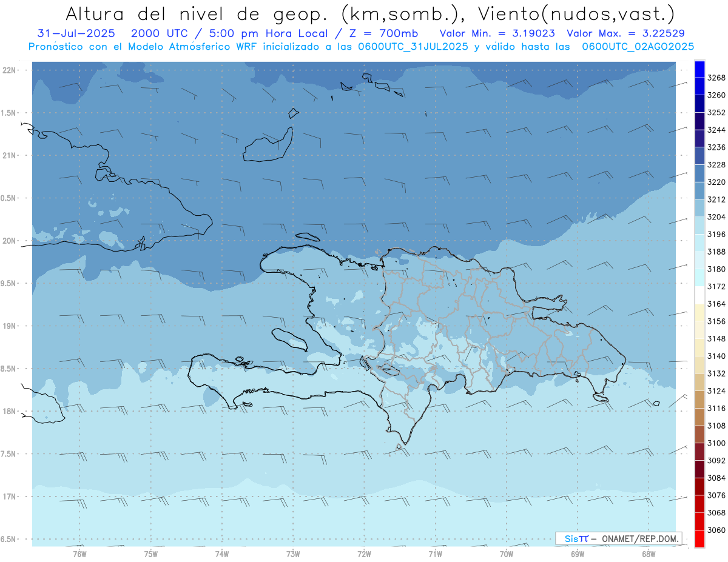Click the colorbar value '3188'

[716, 252]
